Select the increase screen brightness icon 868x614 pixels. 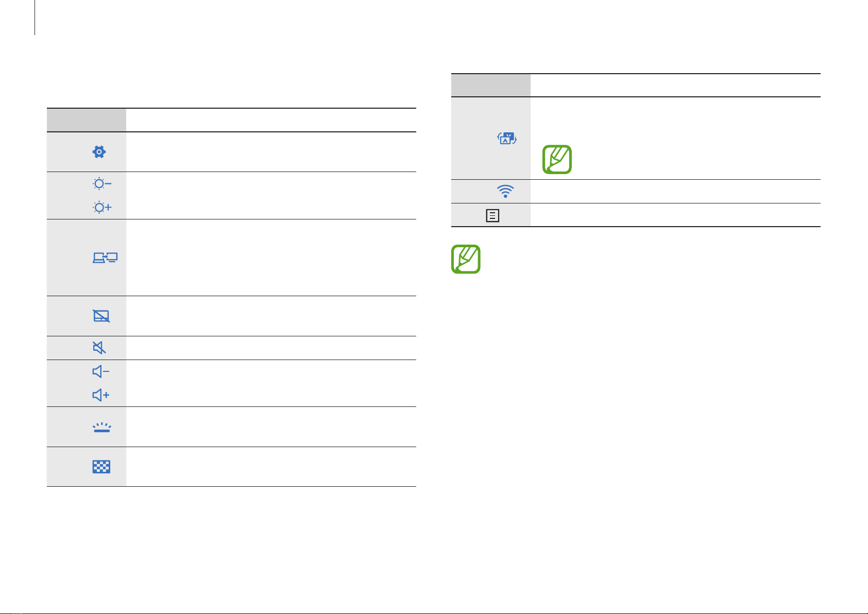[x=102, y=208]
